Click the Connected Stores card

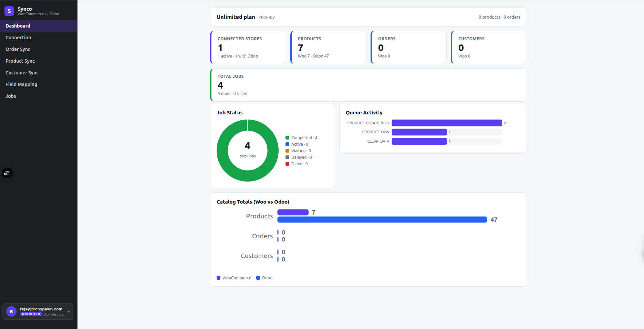pos(248,48)
